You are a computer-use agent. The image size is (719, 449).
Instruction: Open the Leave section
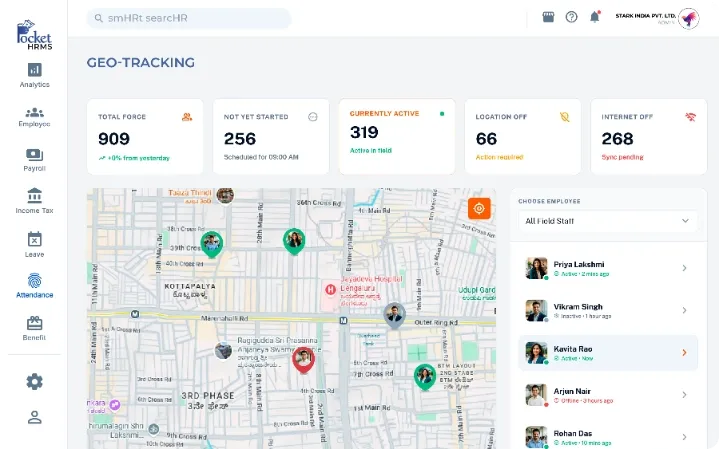click(34, 244)
